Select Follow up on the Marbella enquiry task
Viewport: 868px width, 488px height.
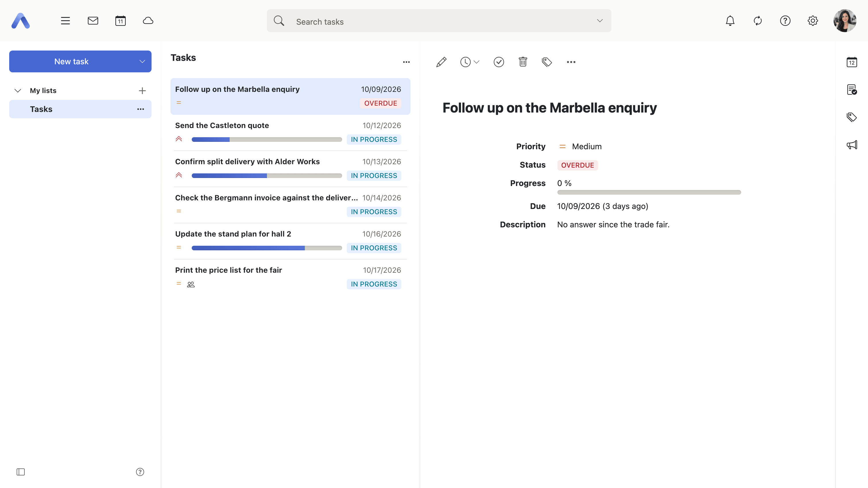coord(290,96)
